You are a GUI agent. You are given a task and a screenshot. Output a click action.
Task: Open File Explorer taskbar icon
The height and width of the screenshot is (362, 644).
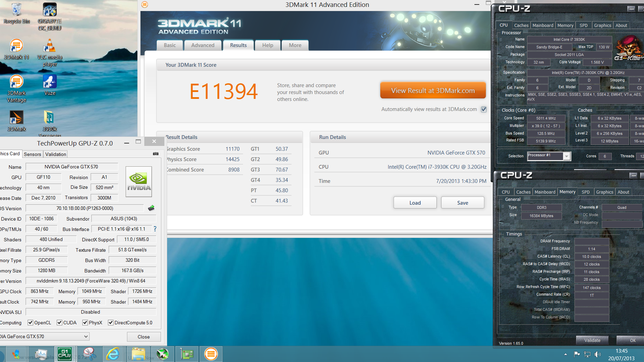pos(138,354)
